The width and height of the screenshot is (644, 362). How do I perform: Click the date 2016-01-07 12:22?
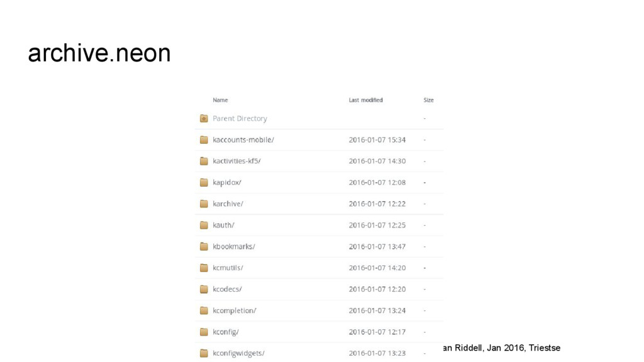click(x=377, y=204)
